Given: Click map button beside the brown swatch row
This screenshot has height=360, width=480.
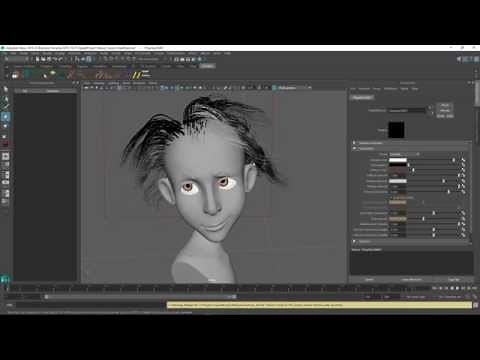Looking at the screenshot, I should click(463, 170).
